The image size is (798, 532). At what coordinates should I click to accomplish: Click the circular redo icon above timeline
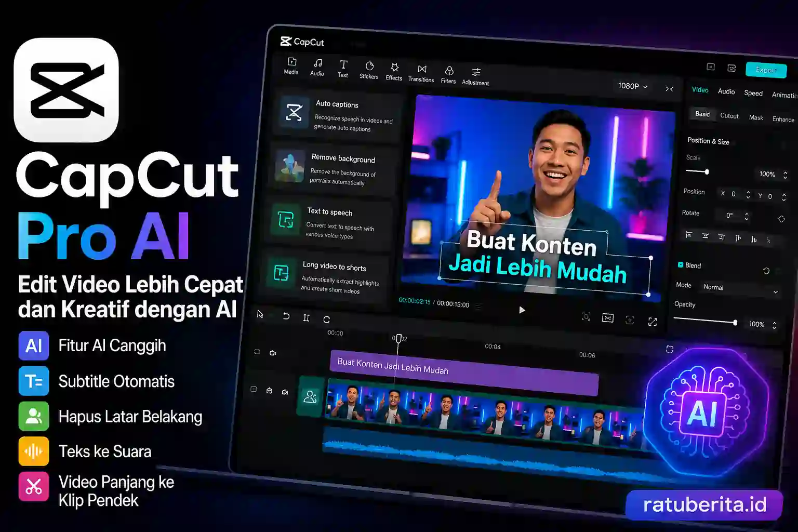click(x=326, y=319)
